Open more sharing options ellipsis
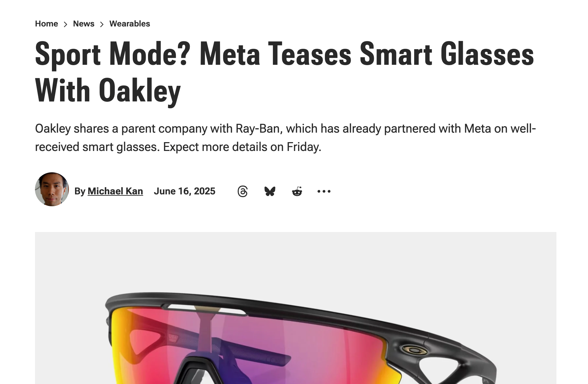588x384 pixels. tap(324, 191)
